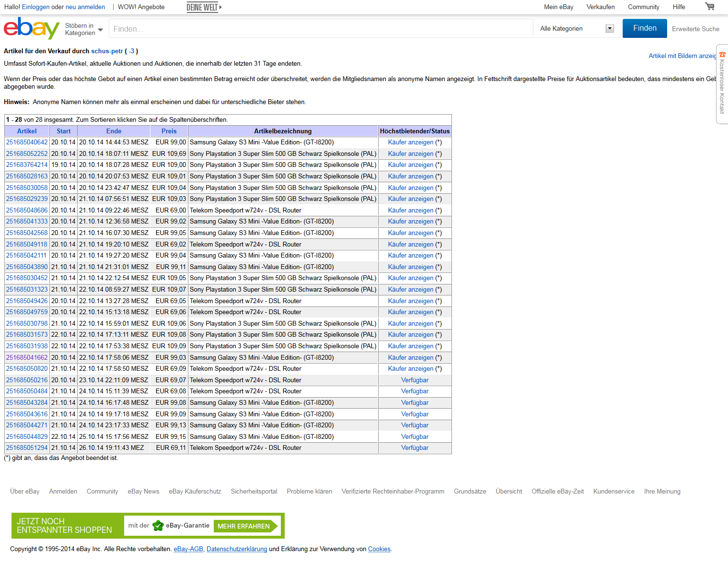
Task: Open Erweiterte Suche link
Action: pyautogui.click(x=695, y=29)
